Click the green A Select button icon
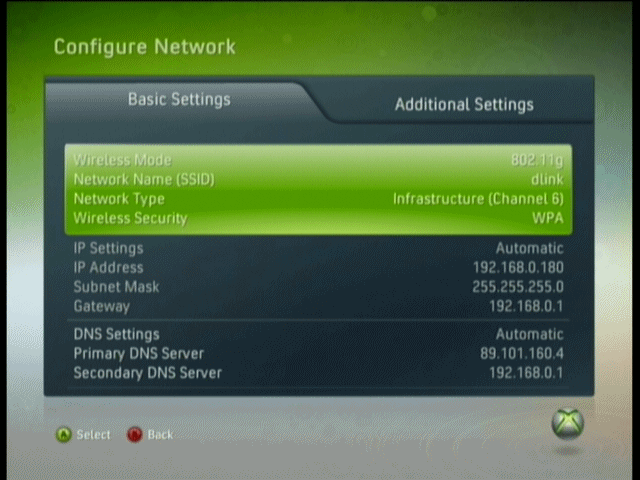The width and height of the screenshot is (640, 480). click(x=63, y=435)
